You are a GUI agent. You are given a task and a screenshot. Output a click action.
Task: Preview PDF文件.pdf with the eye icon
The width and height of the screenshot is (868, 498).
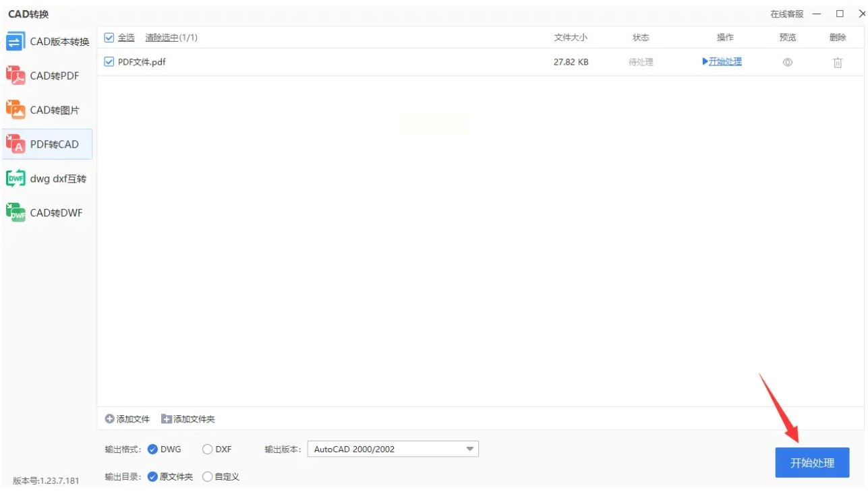pos(787,62)
